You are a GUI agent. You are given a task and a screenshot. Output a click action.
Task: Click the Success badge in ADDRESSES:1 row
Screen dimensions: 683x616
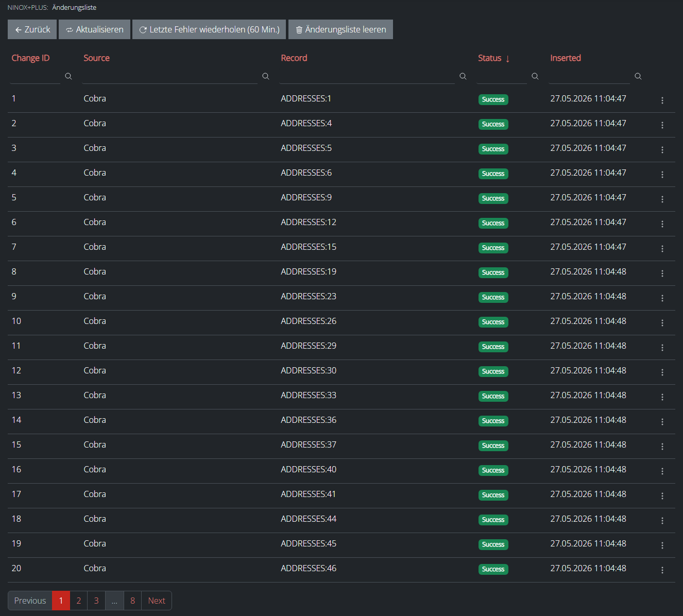(493, 99)
